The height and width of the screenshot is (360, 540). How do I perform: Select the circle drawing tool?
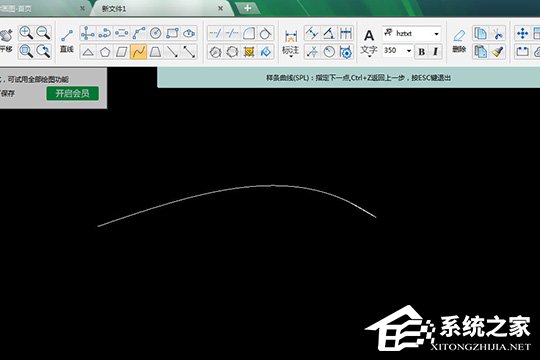[x=155, y=33]
